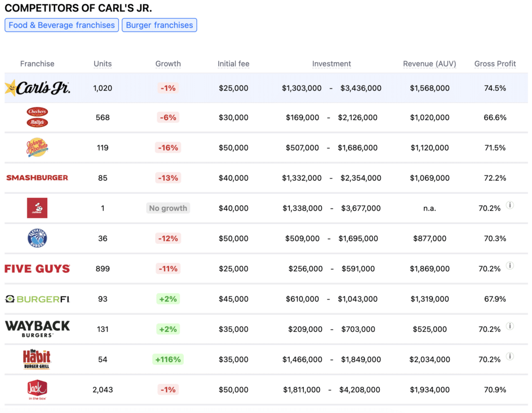Click the $2,034,000 revenue value

[x=430, y=359]
